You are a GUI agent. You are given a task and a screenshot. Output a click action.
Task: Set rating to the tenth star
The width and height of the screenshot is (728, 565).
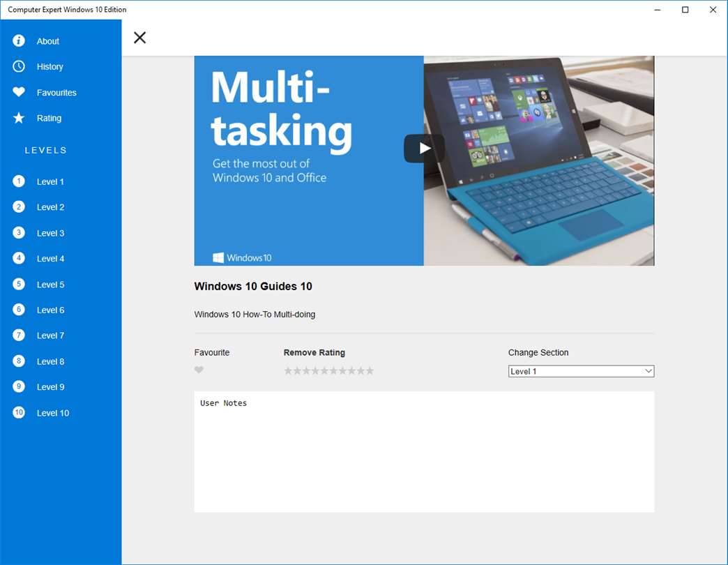370,370
